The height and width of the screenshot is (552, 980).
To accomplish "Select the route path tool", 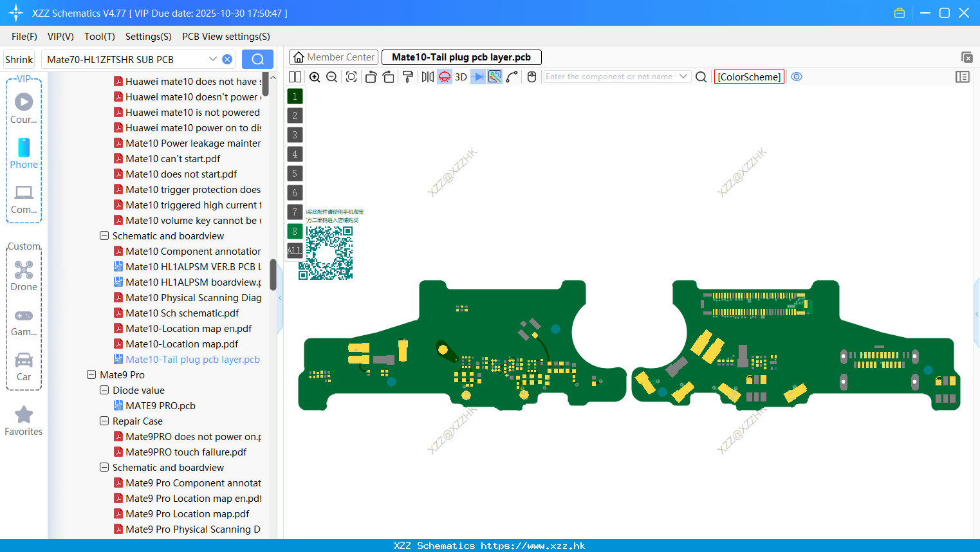I will tap(512, 77).
